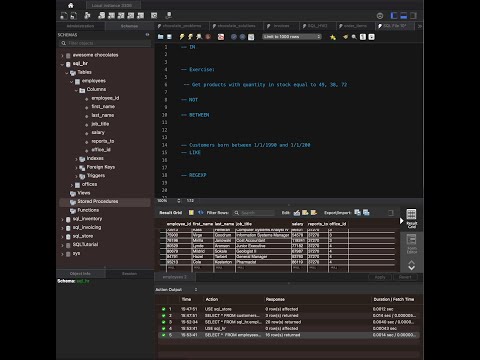Toggle the left sidebar panel visibility
Screen dimensions: 480x360
click(394, 15)
